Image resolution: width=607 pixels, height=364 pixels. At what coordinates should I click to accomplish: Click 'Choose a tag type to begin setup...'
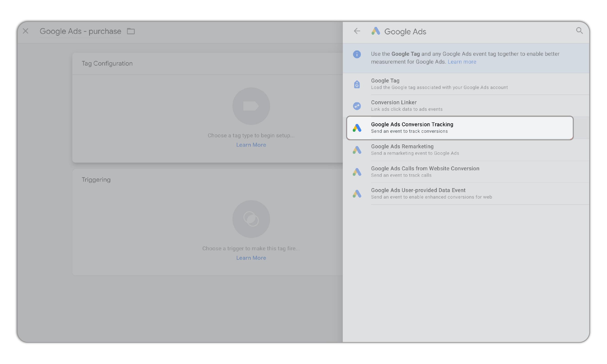251,136
